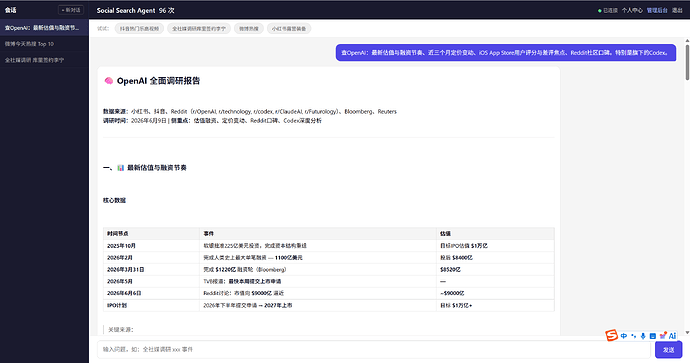Open Sogou skin toolbox icon

click(663, 336)
